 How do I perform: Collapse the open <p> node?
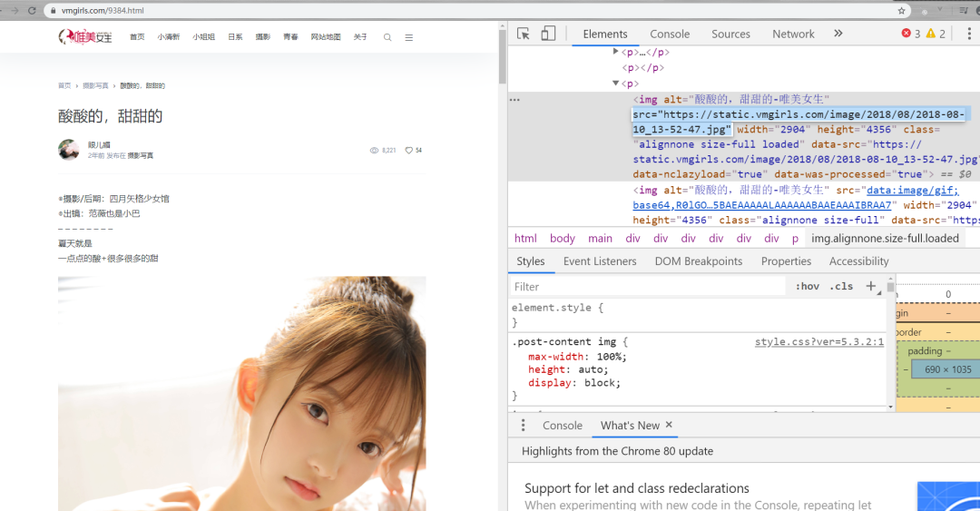click(x=615, y=84)
